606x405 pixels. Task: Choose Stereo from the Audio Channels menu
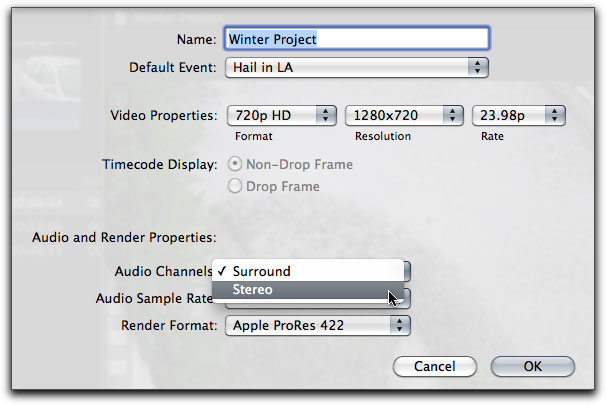click(x=255, y=290)
